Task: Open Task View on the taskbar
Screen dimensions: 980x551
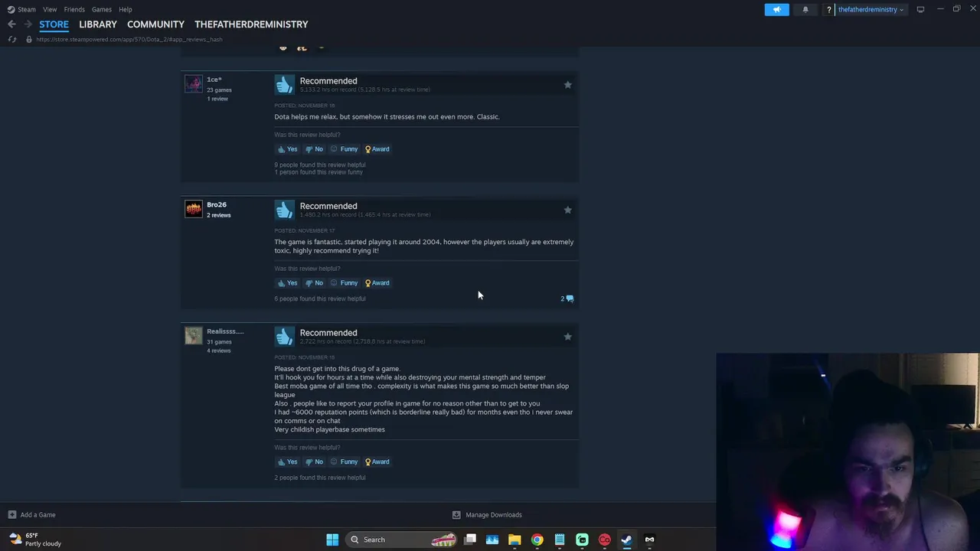Action: coord(470,540)
